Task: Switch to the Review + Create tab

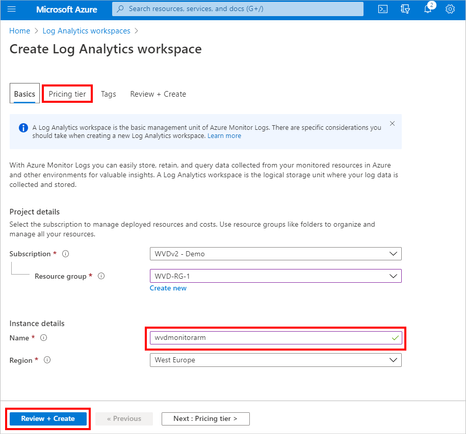Action: (158, 94)
